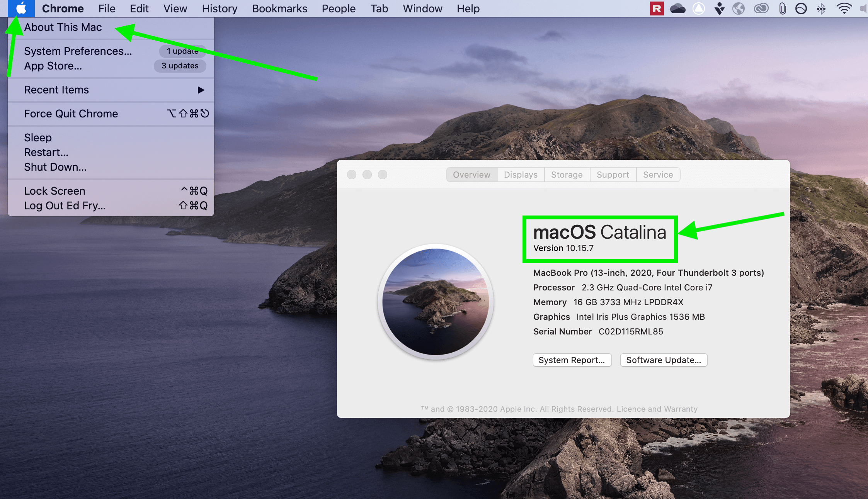Click the macOS Catalina island image
Image resolution: width=868 pixels, height=499 pixels.
pos(436,302)
